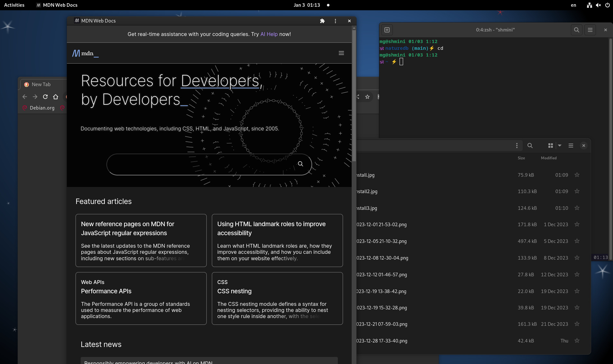Click the MDN hero search field
This screenshot has width=613, height=364.
tap(209, 164)
